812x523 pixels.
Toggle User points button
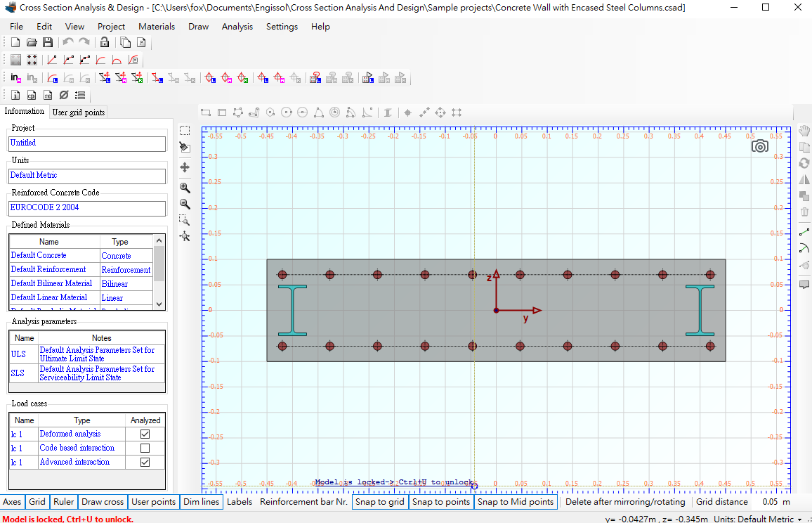pyautogui.click(x=153, y=502)
